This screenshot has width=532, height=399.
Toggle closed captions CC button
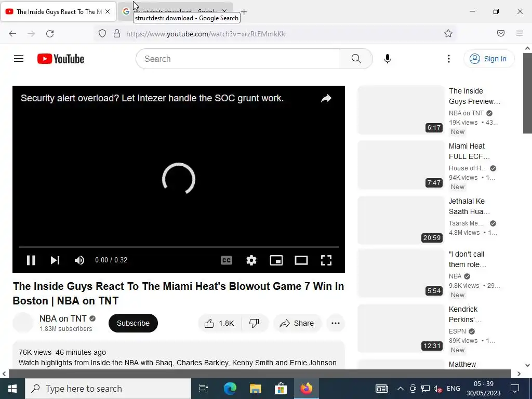[x=227, y=260]
